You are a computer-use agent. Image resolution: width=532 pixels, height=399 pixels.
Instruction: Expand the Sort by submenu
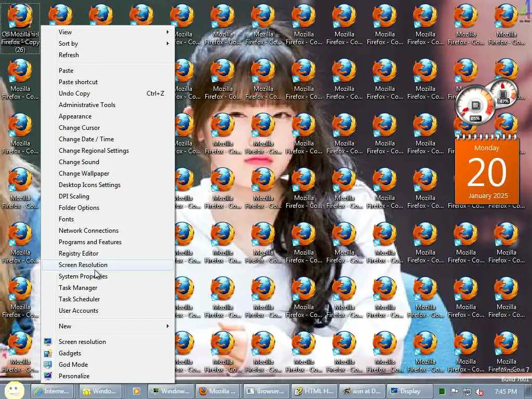tap(108, 44)
